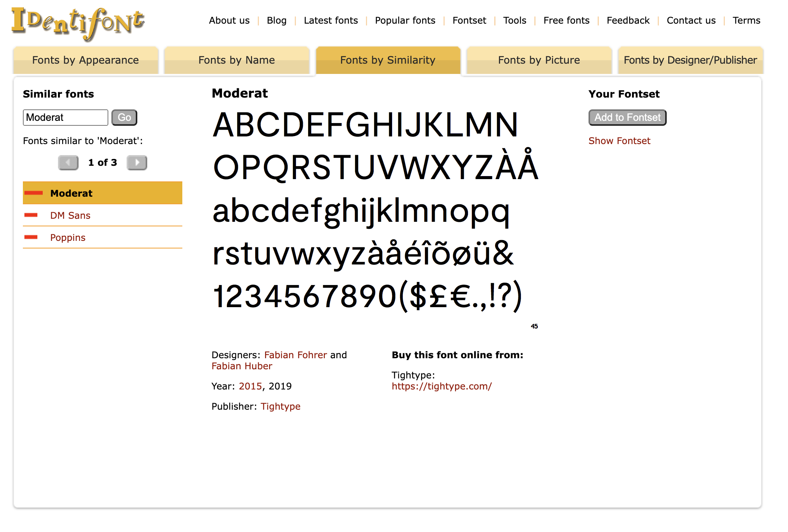Open Fonts by Appearance tab
Viewport: 788px width, 532px height.
click(x=85, y=60)
